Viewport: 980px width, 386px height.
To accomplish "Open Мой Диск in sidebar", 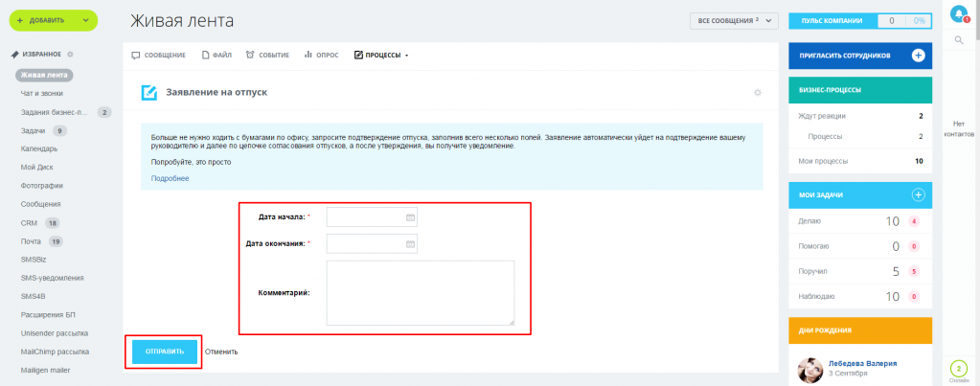I will click(37, 168).
